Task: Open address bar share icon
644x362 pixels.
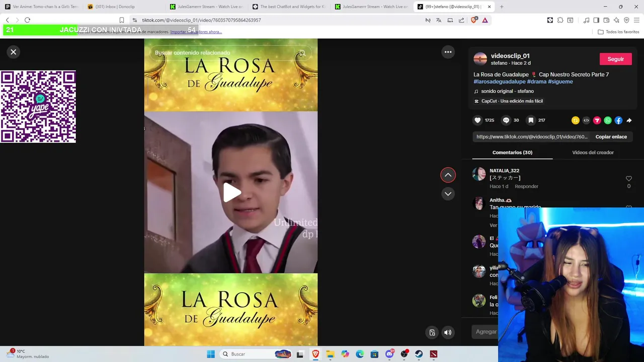Action: point(461,20)
